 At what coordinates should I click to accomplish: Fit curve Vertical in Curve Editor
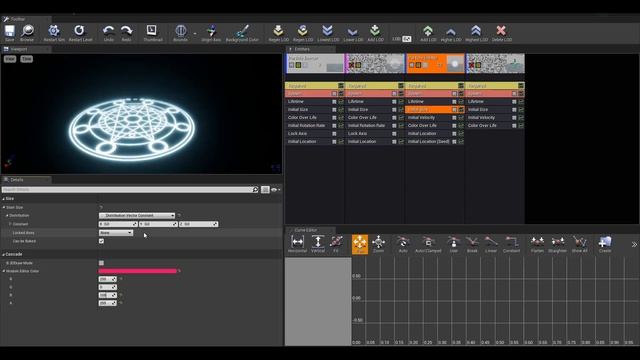318,244
